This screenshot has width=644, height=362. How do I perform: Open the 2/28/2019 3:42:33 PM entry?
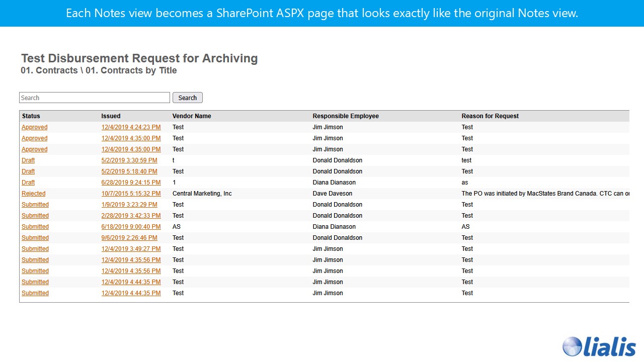point(131,216)
